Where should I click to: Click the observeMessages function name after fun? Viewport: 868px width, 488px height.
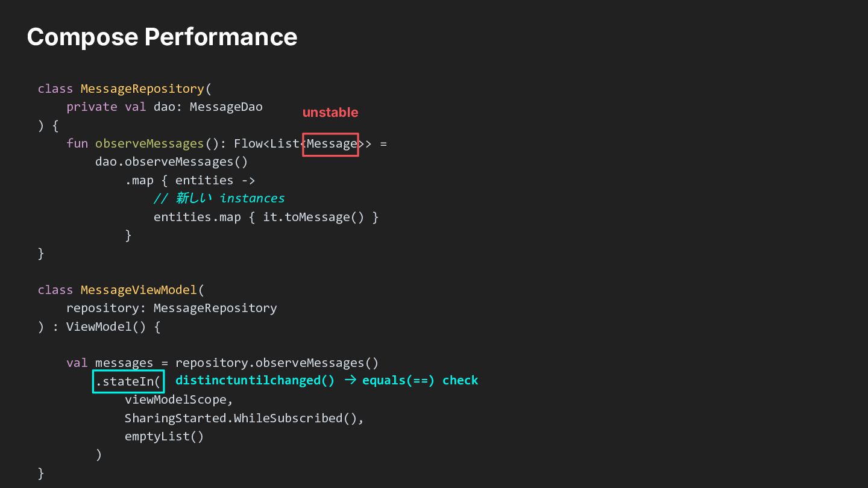pos(149,144)
